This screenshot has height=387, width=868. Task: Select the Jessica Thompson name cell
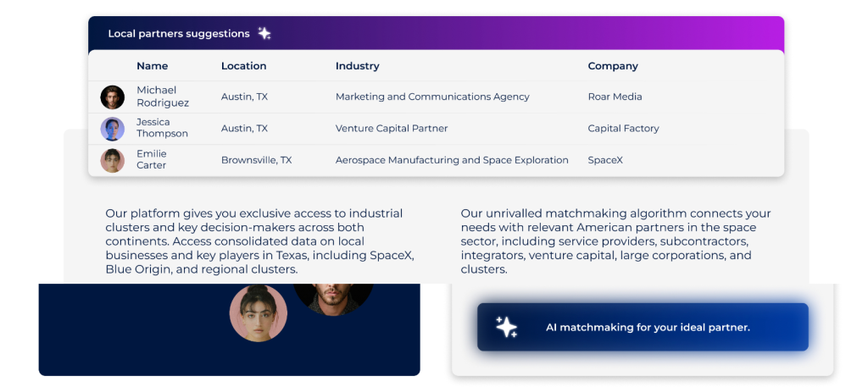pyautogui.click(x=162, y=128)
